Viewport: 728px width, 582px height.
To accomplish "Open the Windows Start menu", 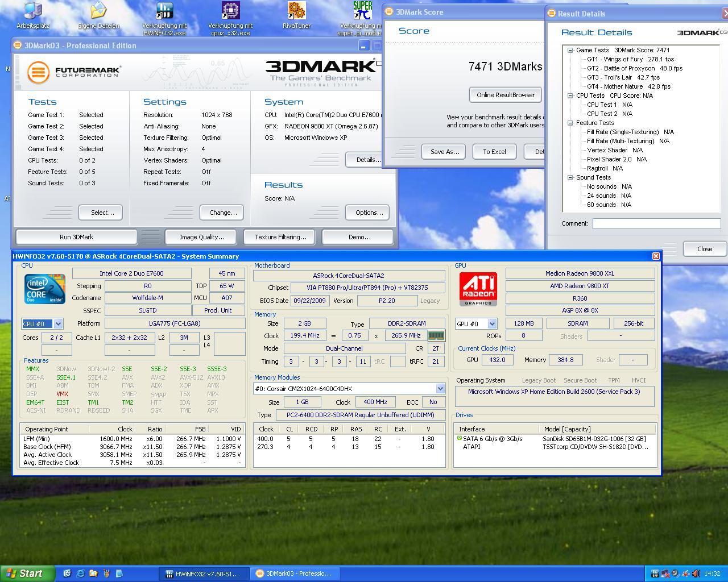I will pyautogui.click(x=28, y=573).
